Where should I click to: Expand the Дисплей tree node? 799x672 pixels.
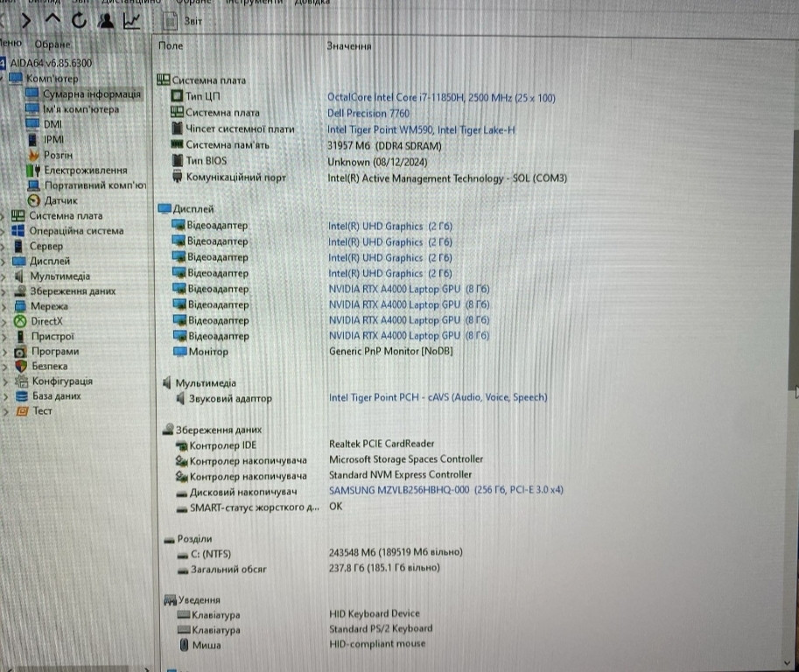(x=4, y=260)
